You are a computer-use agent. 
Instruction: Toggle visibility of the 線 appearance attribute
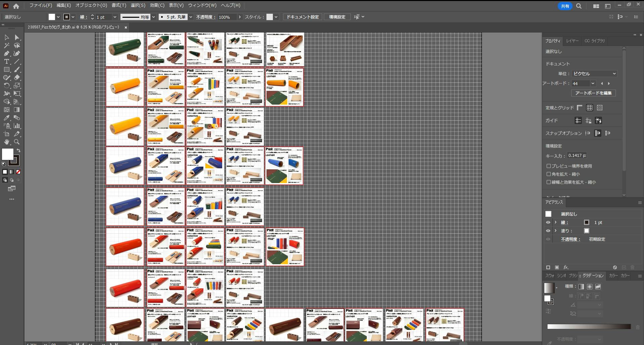548,223
